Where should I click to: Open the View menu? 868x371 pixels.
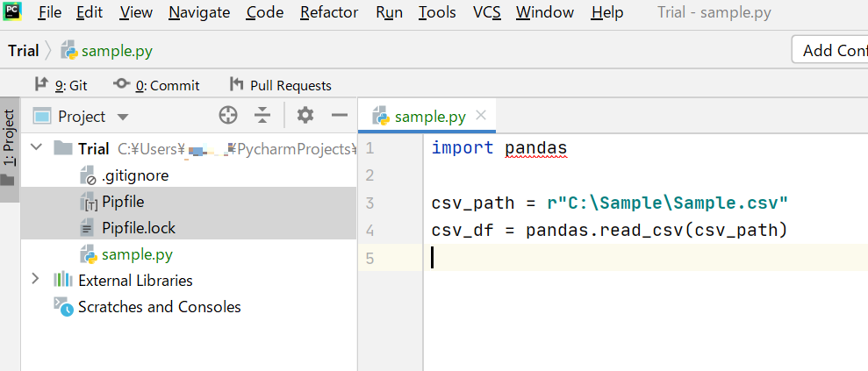click(136, 12)
